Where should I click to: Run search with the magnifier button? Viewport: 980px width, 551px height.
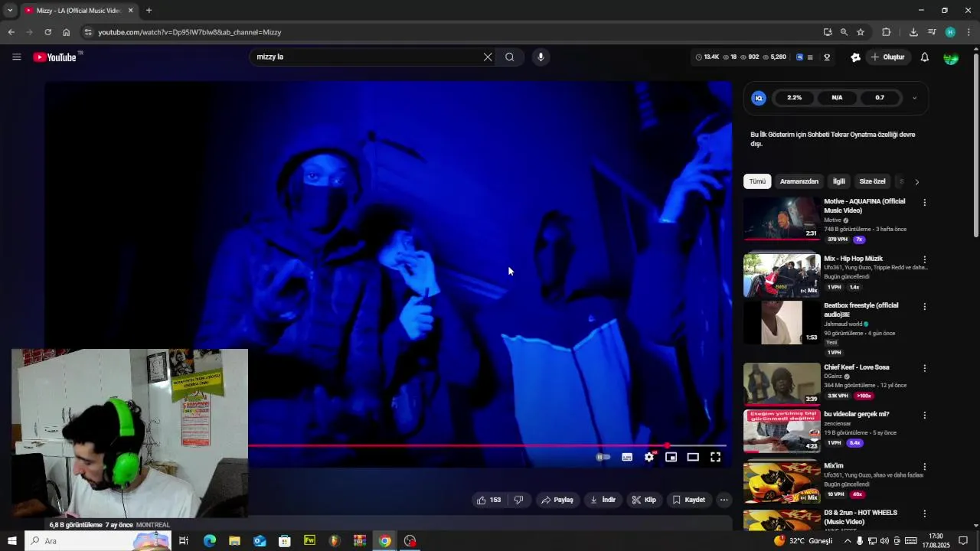click(510, 57)
